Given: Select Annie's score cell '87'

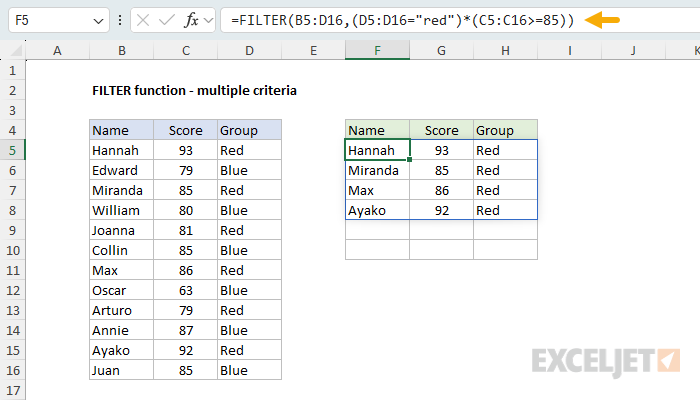Looking at the screenshot, I should (186, 330).
